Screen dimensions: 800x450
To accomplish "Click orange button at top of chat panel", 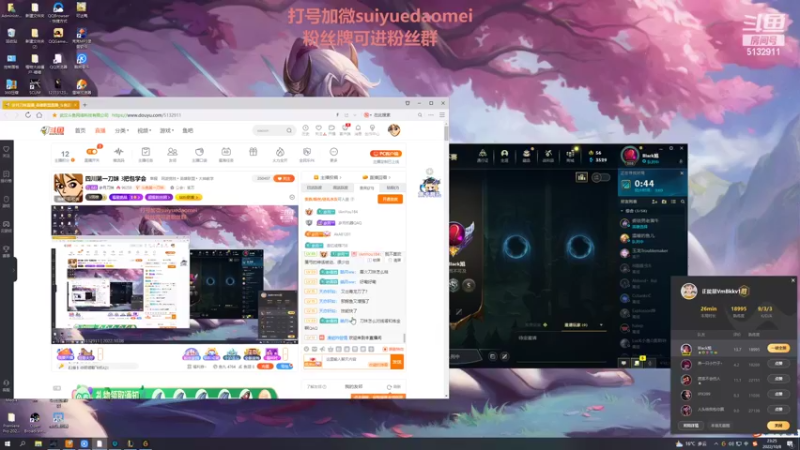I will tap(390, 199).
